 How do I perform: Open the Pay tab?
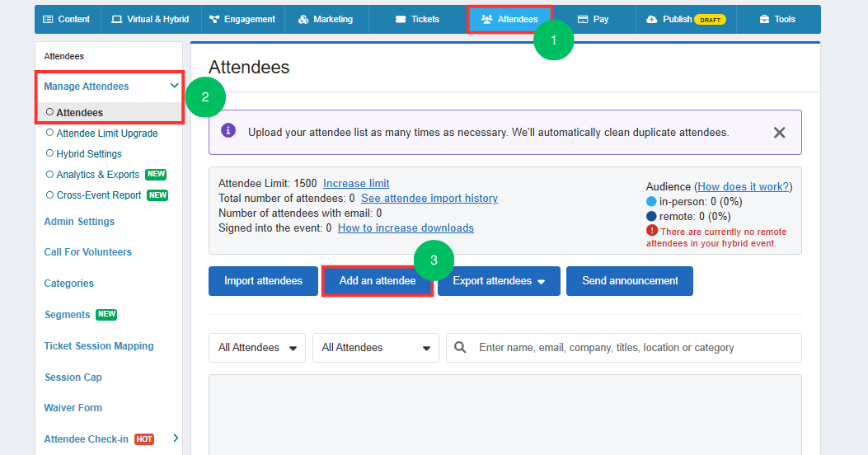pyautogui.click(x=593, y=19)
